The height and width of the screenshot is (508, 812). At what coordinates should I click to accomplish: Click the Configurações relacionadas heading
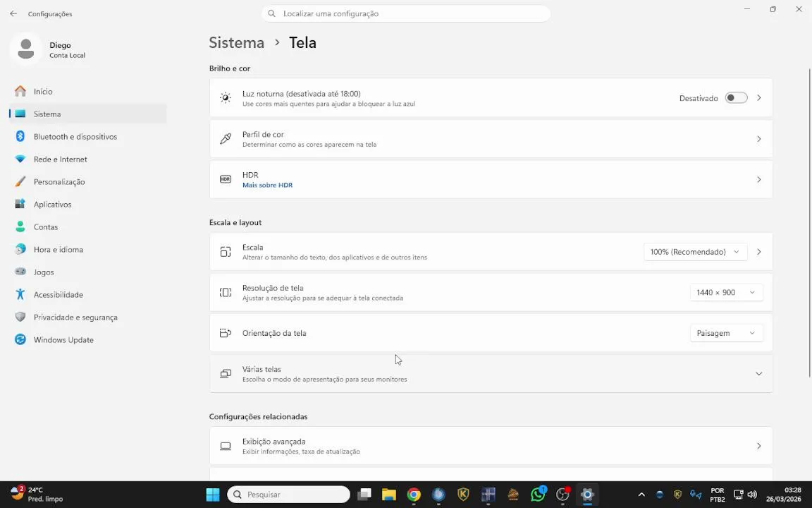coord(258,417)
